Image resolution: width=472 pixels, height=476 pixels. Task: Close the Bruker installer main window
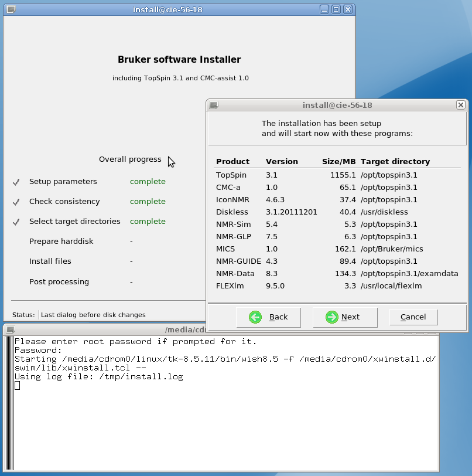coord(348,9)
